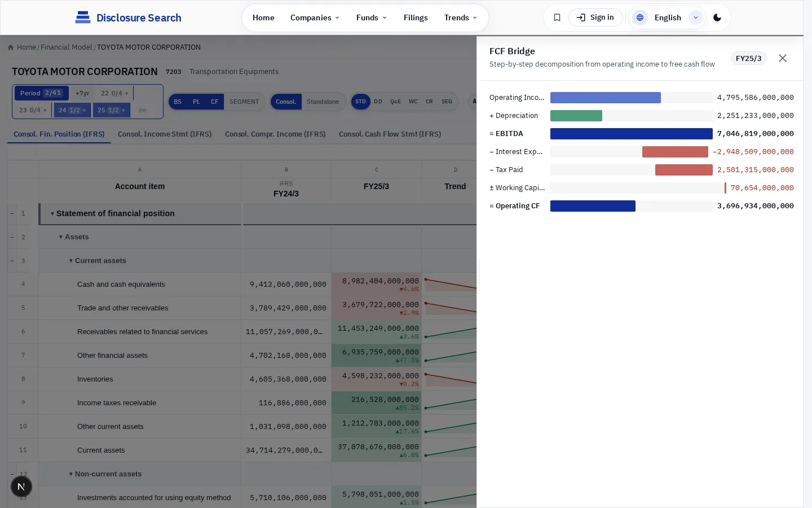Screen dimensions: 812x508
Task: Collapse row 1 using the minus icon
Action: click(12, 213)
